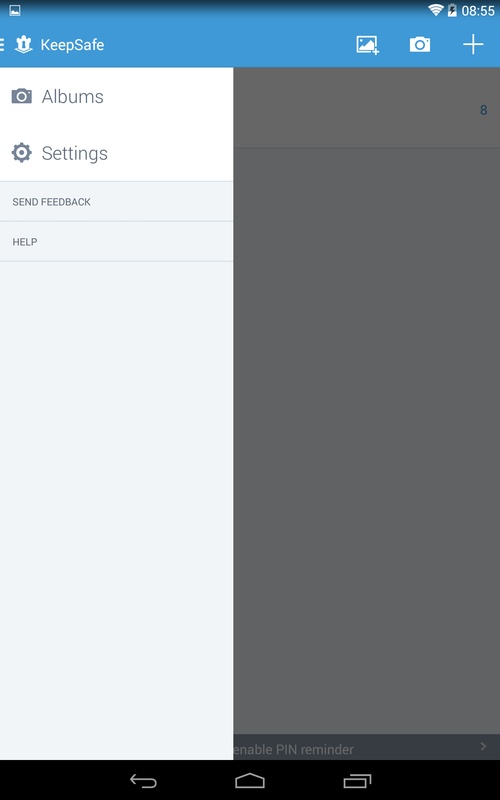Image resolution: width=500 pixels, height=800 pixels.
Task: Select SEND FEEDBACK in the drawer
Action: coord(116,202)
